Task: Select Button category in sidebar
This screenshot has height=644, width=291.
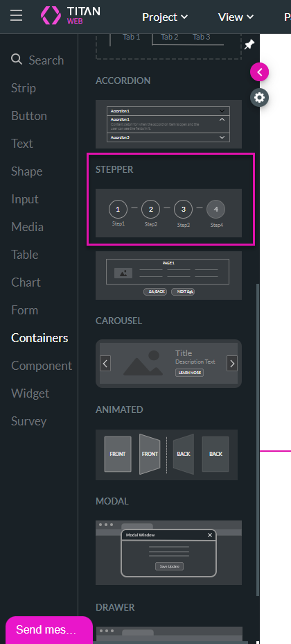Action: [x=29, y=116]
